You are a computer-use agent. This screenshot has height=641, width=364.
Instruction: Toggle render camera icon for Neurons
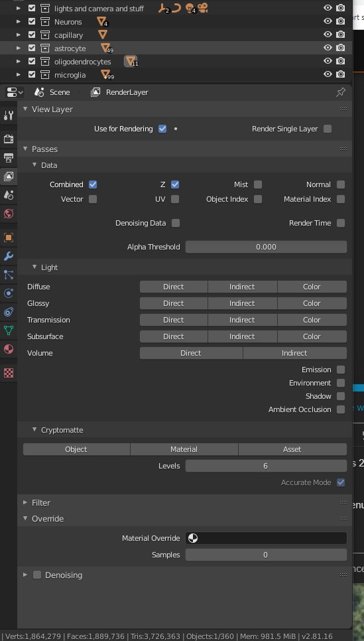(x=340, y=21)
